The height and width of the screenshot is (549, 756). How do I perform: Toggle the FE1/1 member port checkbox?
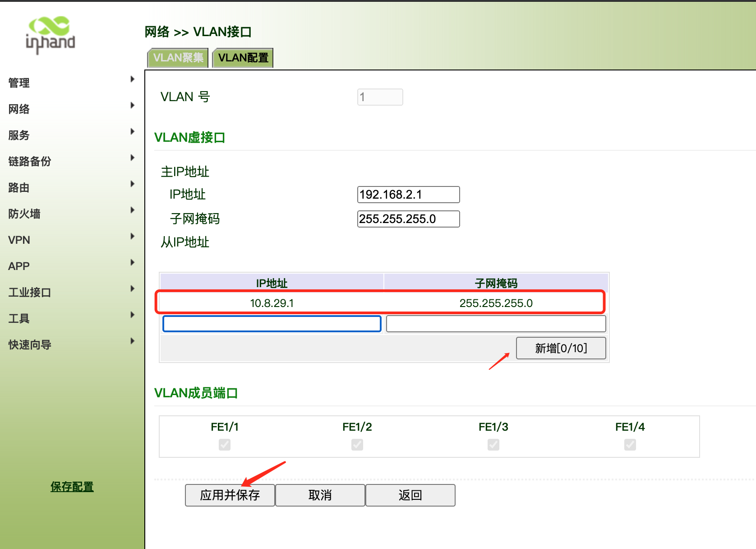coord(225,445)
